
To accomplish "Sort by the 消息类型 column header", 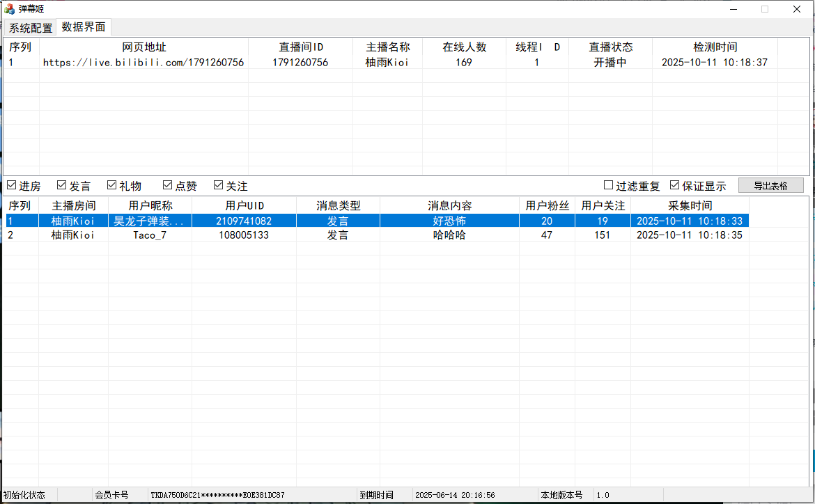I will click(x=338, y=206).
